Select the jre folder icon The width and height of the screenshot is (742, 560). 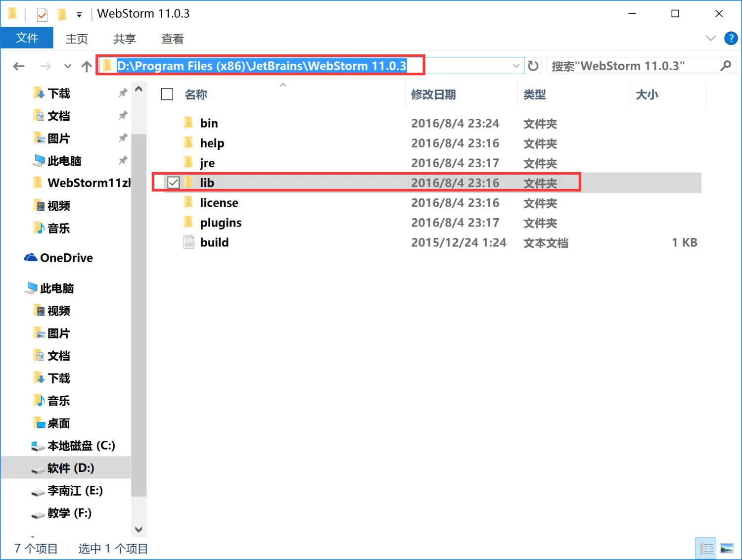188,162
